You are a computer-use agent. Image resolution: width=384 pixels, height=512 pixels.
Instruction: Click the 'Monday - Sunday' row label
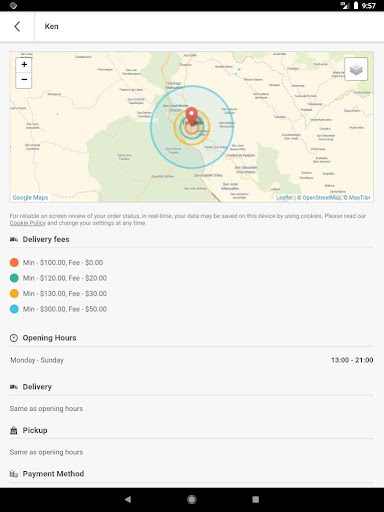click(x=37, y=360)
